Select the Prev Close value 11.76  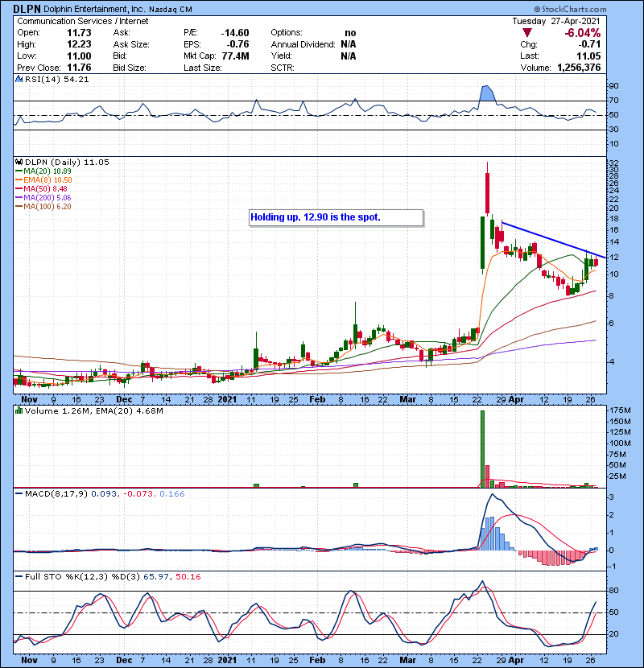[79, 68]
